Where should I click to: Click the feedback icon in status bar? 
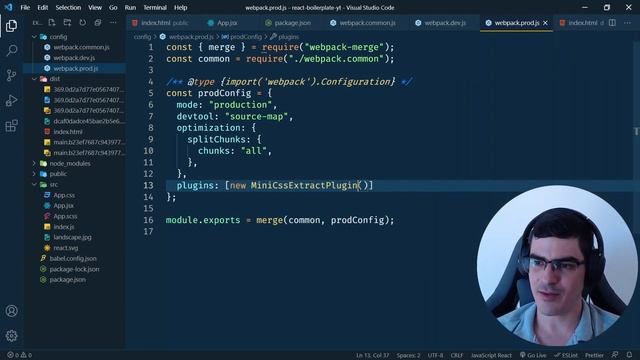click(x=615, y=355)
